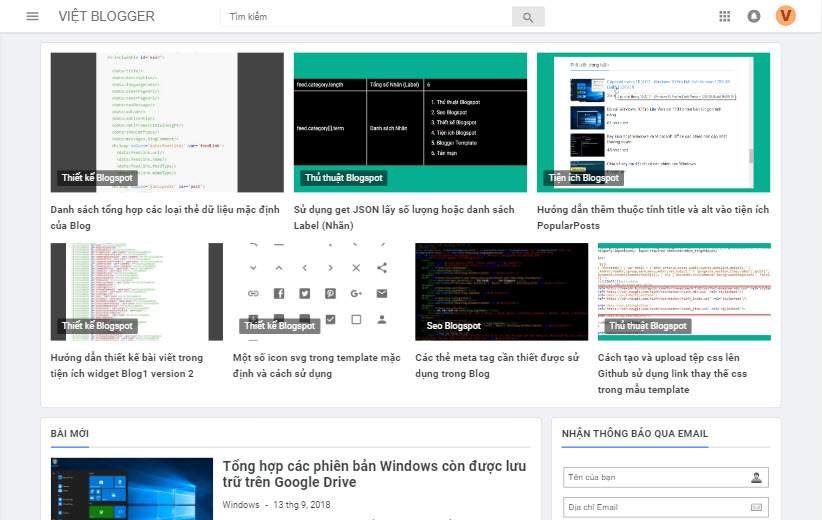Click the search magnifier button
Screen dimensions: 822x520
[528, 17]
